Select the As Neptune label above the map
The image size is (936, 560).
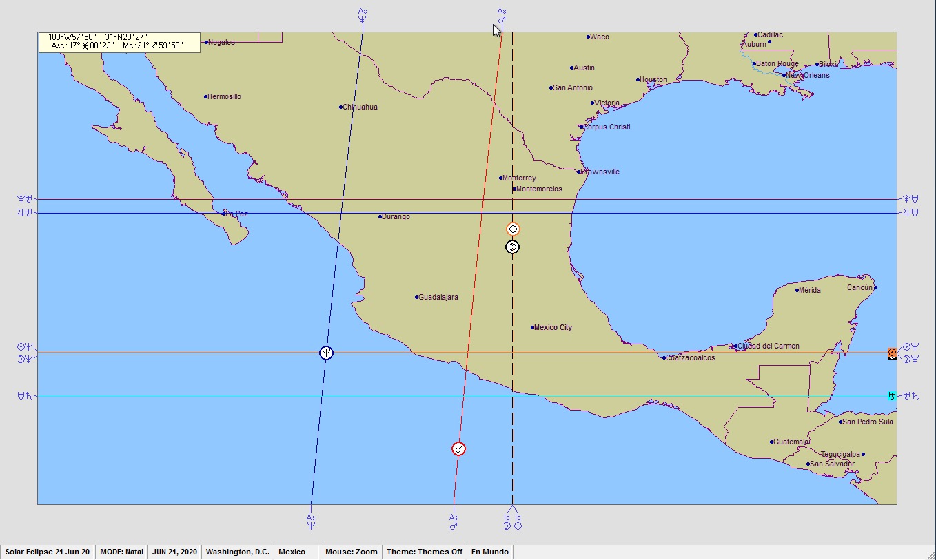point(363,15)
